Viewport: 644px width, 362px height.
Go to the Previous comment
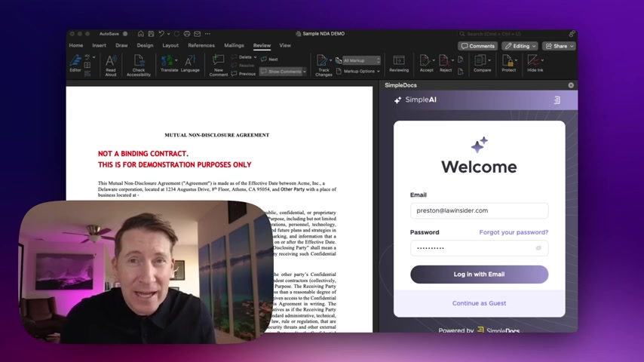(243, 74)
